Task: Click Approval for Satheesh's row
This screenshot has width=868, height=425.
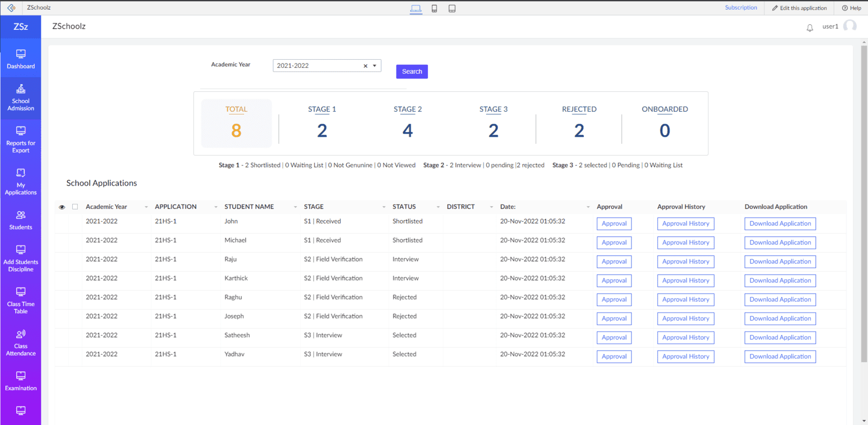Action: [x=614, y=338]
